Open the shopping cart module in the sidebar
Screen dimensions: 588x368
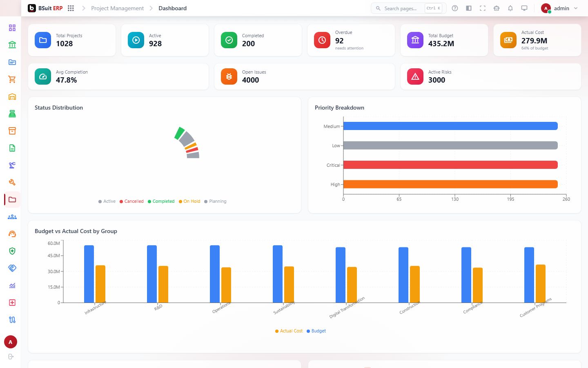(x=12, y=79)
